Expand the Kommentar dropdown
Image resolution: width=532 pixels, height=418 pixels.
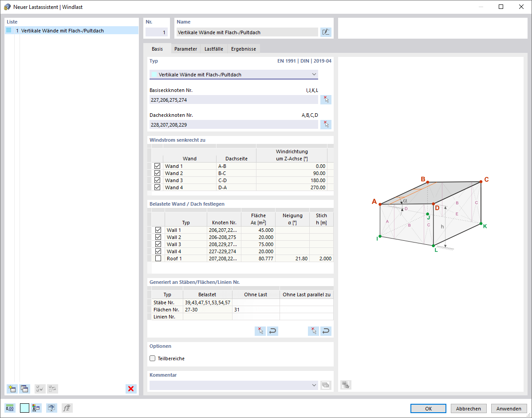314,385
